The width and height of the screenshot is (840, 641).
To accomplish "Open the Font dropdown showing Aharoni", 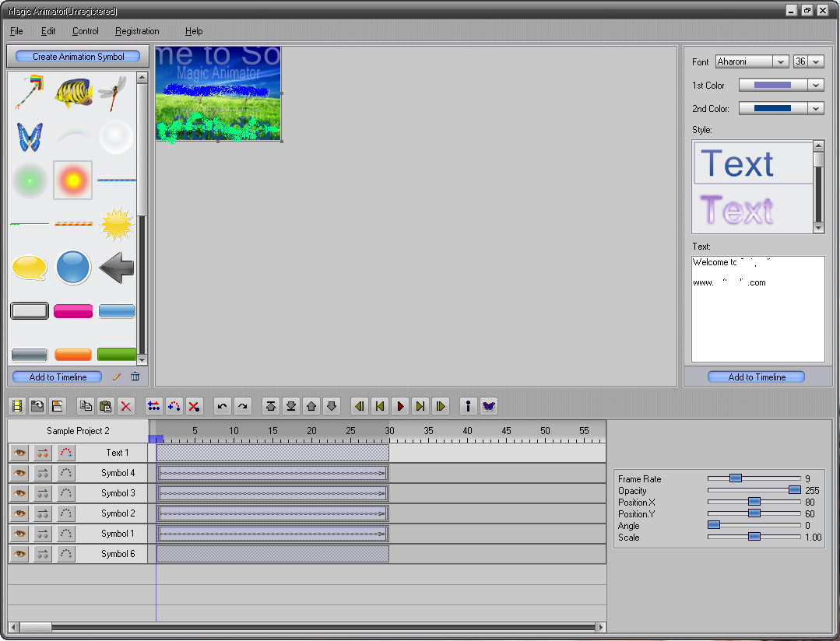I will (781, 62).
